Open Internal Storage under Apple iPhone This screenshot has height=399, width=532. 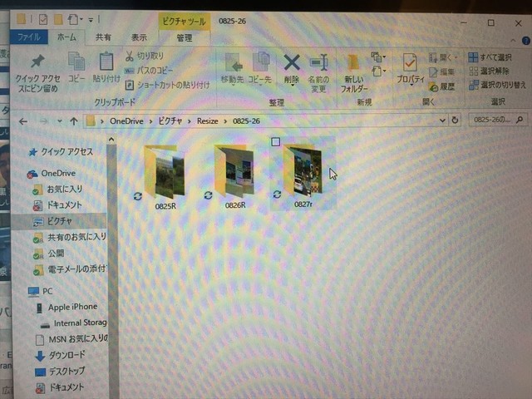pyautogui.click(x=74, y=323)
